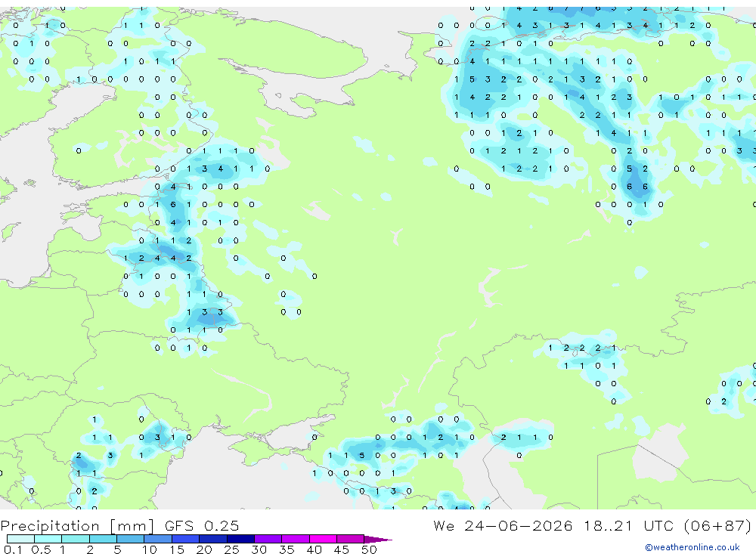Pick the 45–50 mm legend swatch

[x=351, y=539]
